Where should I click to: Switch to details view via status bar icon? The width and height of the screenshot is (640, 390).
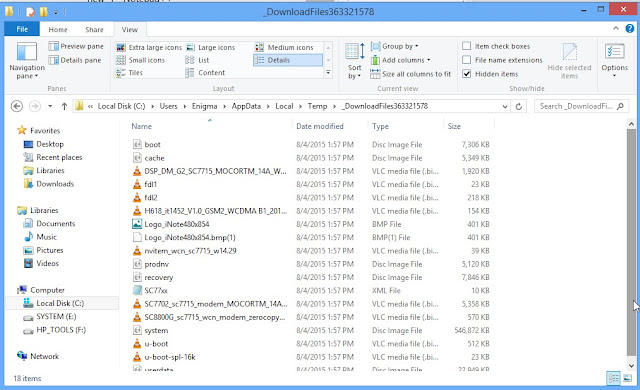(613, 378)
